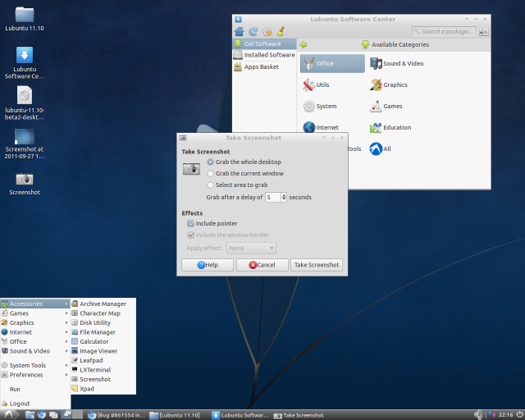Click Run in the start menu
Image resolution: width=525 pixels, height=420 pixels.
35,389
